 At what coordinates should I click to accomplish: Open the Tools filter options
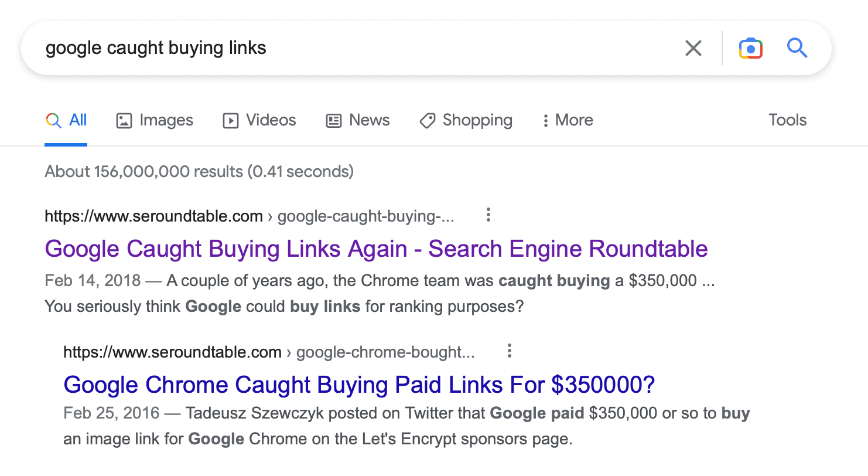[x=787, y=120]
